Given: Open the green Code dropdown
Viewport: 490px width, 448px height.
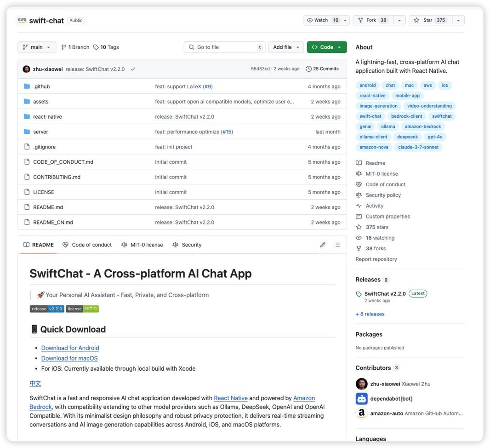Looking at the screenshot, I should 326,47.
